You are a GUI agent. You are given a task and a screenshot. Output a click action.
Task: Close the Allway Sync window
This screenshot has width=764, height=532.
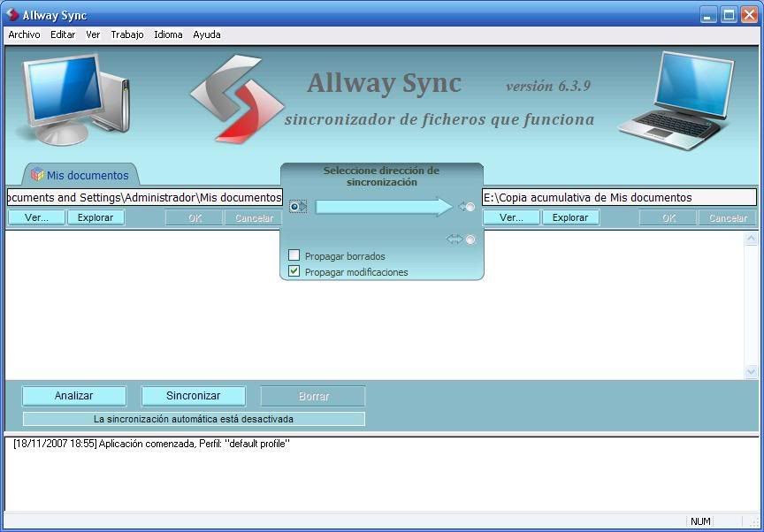coord(749,15)
